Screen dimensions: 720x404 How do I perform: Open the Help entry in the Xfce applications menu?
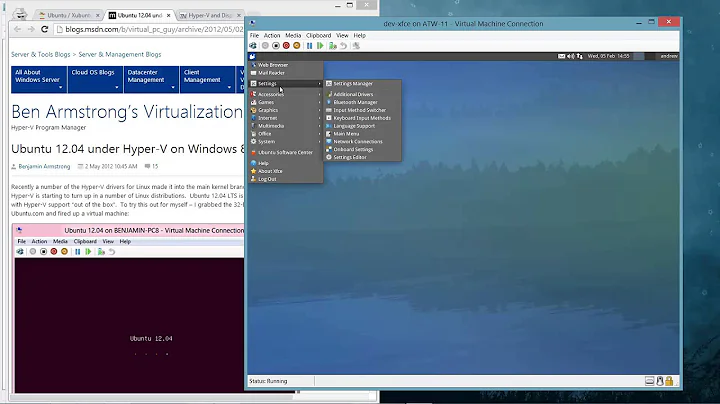[x=286, y=163]
